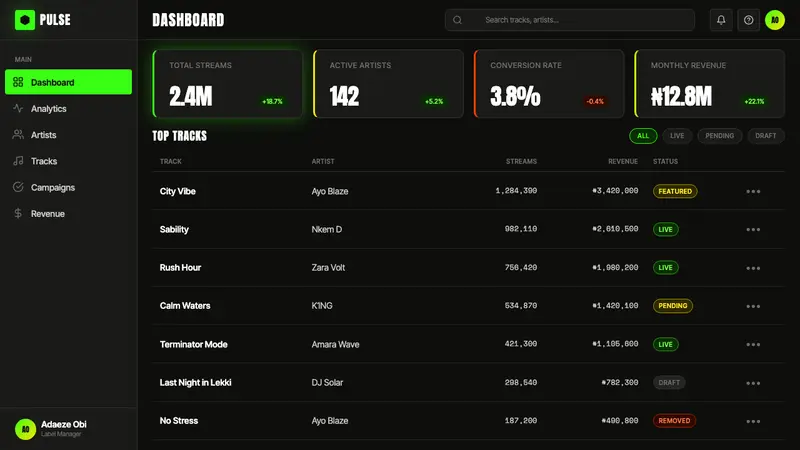This screenshot has width=800, height=450.
Task: Click the Adaeze Obi avatar in sidebar footer
Action: coord(25,429)
